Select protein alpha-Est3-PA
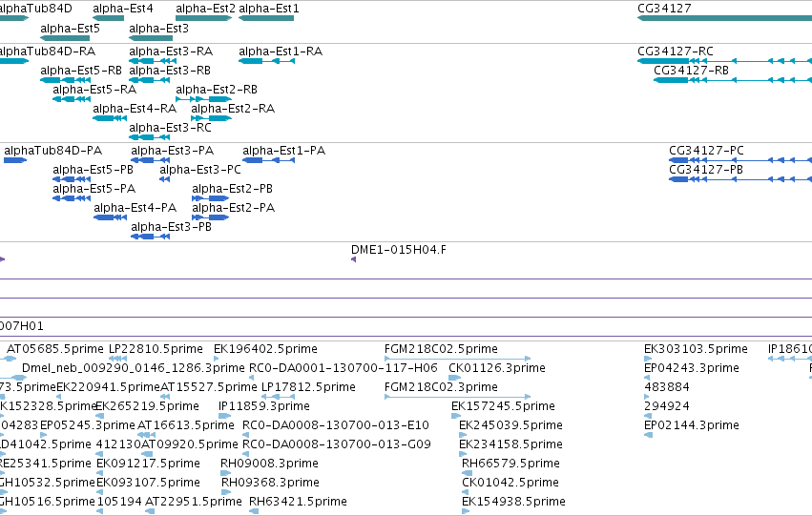 click(150, 160)
